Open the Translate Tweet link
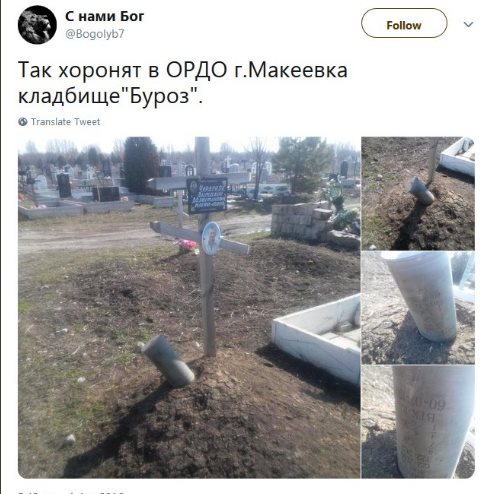The image size is (484, 494). 65,122
